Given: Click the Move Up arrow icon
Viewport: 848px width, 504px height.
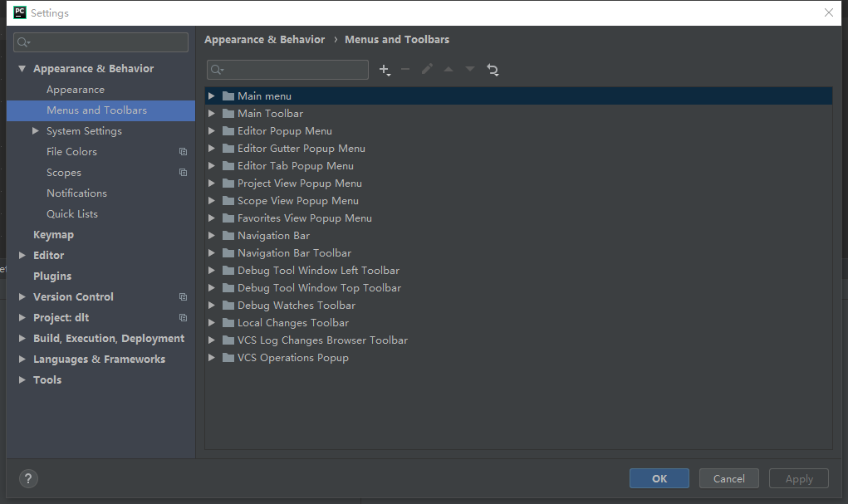Looking at the screenshot, I should (449, 70).
